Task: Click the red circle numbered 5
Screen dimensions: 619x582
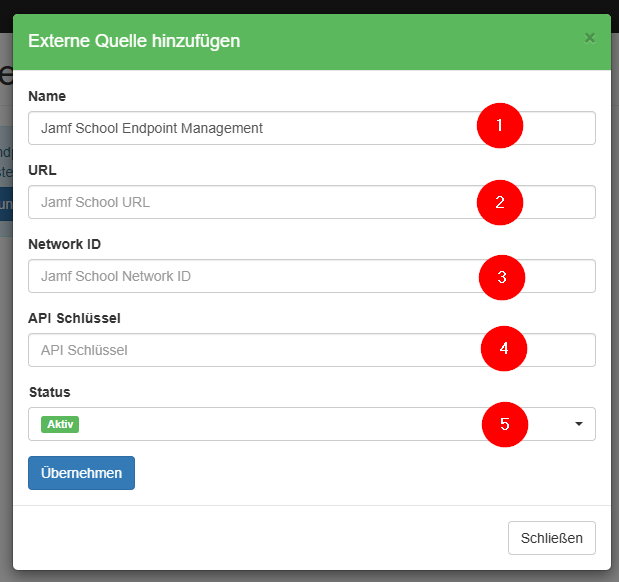Action: click(x=504, y=424)
